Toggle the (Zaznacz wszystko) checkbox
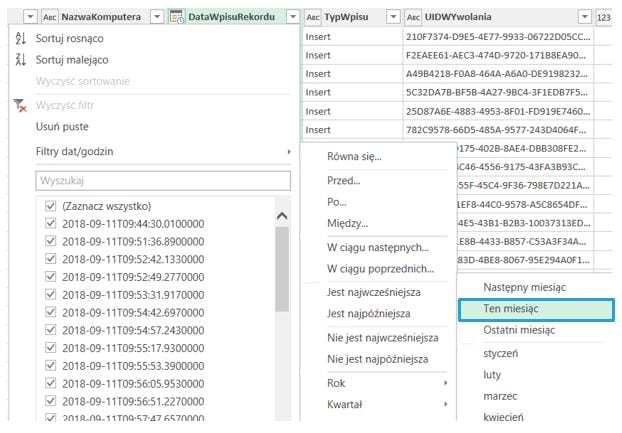Screen dimensions: 622x433 (50, 205)
